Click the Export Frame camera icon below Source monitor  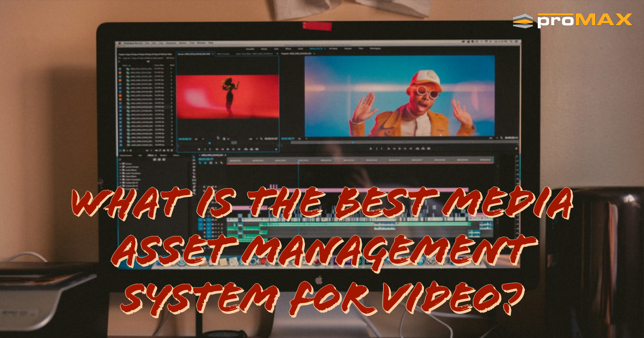[256, 149]
